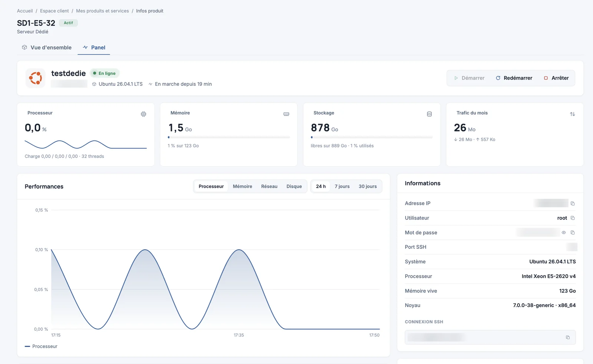Click the Ubuntu logo next to testdedie

point(36,78)
